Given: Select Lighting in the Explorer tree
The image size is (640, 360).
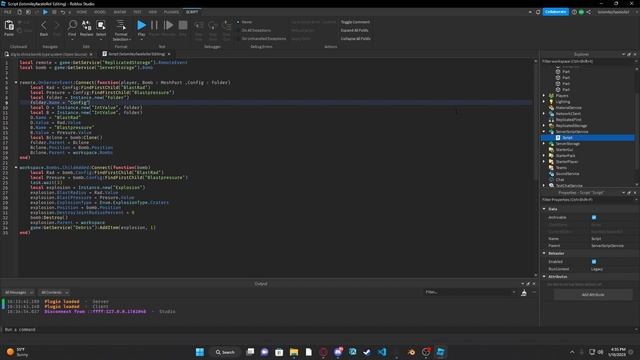Looking at the screenshot, I should coord(562,102).
